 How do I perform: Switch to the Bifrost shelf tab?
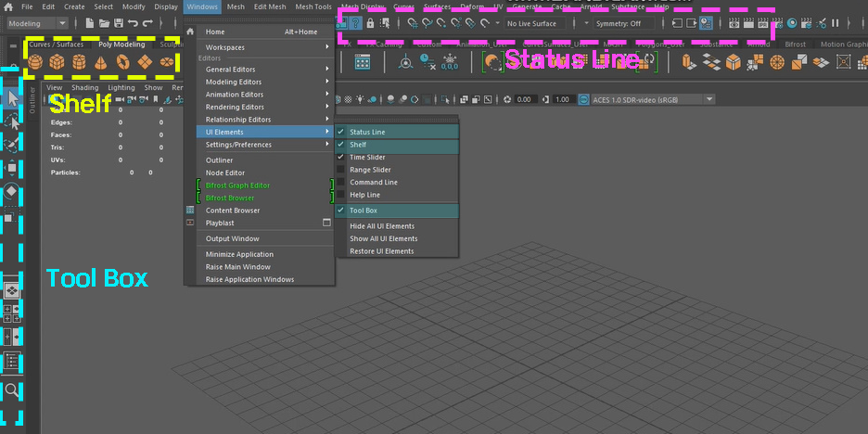click(795, 45)
